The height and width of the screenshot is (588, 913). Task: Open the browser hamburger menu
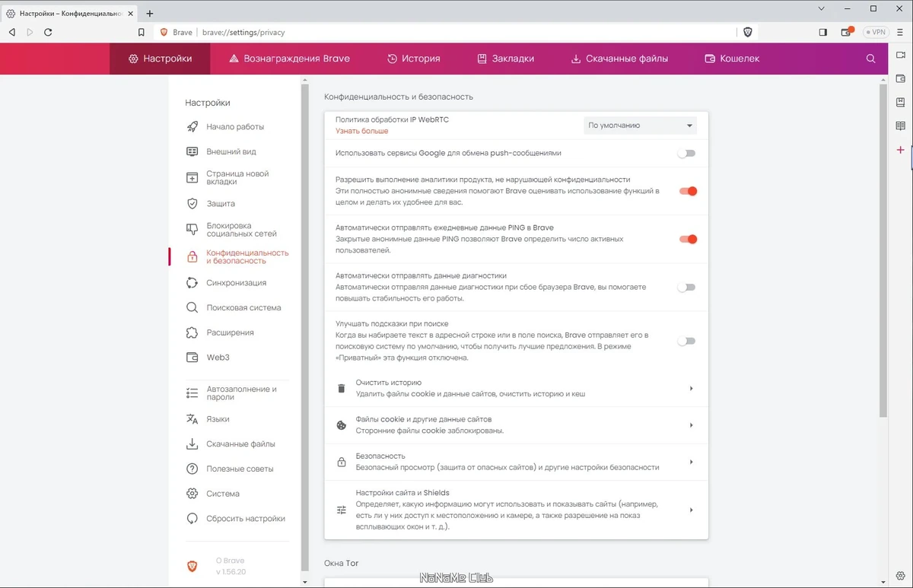coord(902,33)
